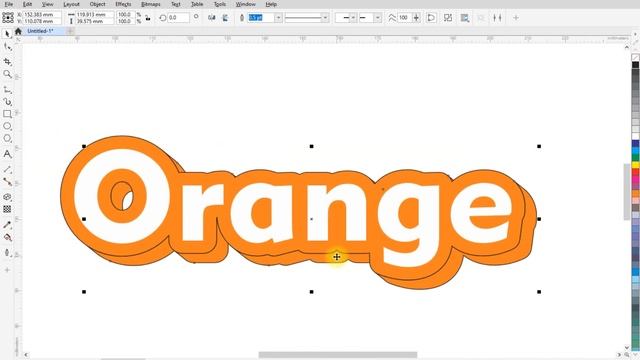Select the Drop Shadow effects tool
Screen dimensions: 640x360
[x=7, y=197]
